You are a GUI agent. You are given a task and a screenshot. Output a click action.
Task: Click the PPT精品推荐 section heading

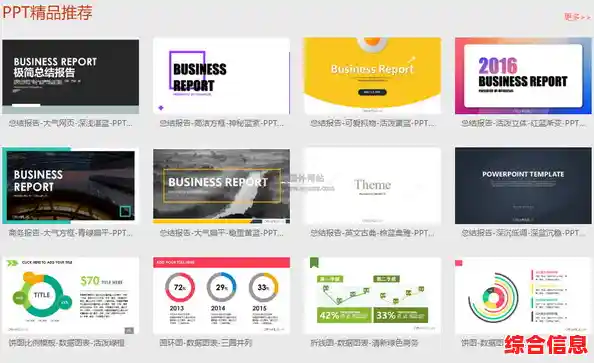point(47,12)
